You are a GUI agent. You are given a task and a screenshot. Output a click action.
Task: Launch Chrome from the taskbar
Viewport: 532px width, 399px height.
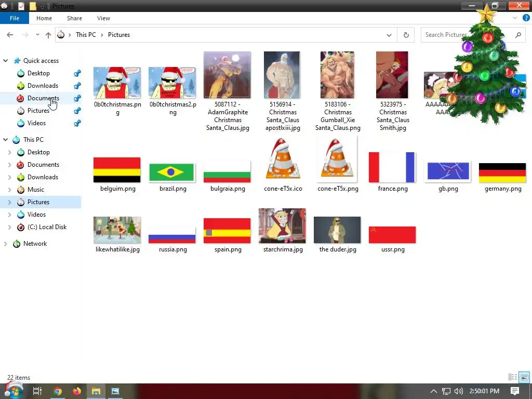tap(58, 391)
